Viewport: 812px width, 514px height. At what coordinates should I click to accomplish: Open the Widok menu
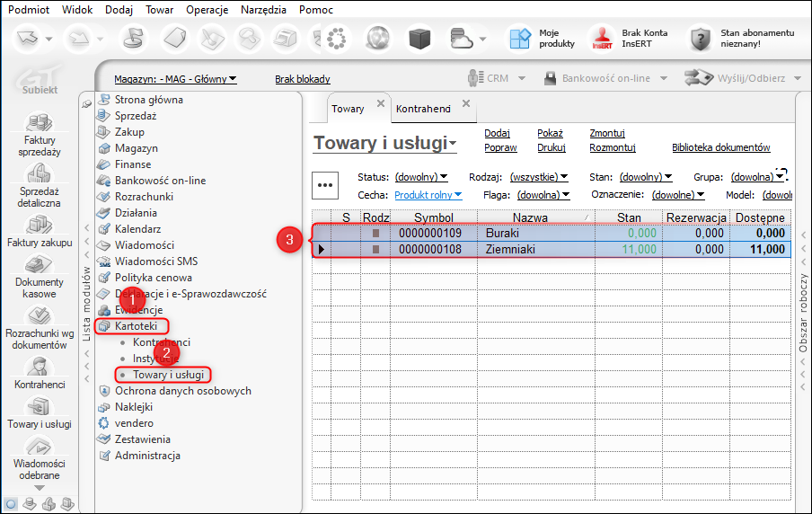coord(77,10)
